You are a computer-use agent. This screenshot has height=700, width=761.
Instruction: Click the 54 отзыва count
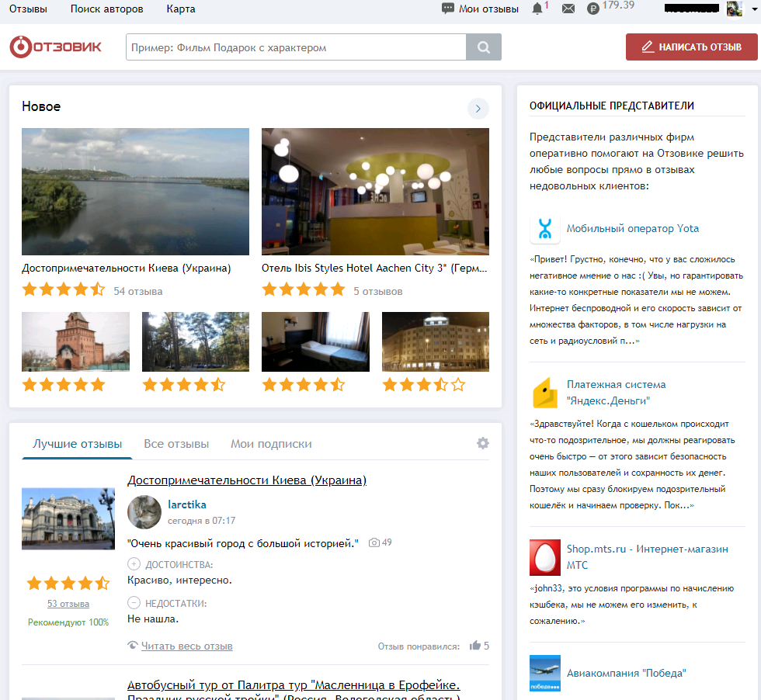[138, 291]
